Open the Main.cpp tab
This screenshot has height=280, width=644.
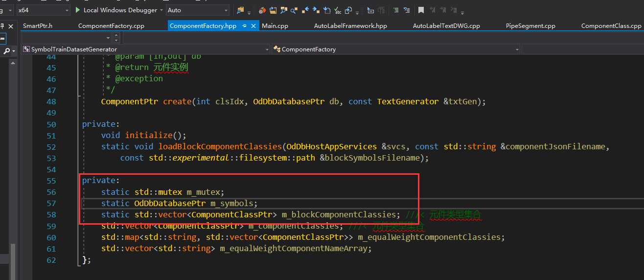275,26
